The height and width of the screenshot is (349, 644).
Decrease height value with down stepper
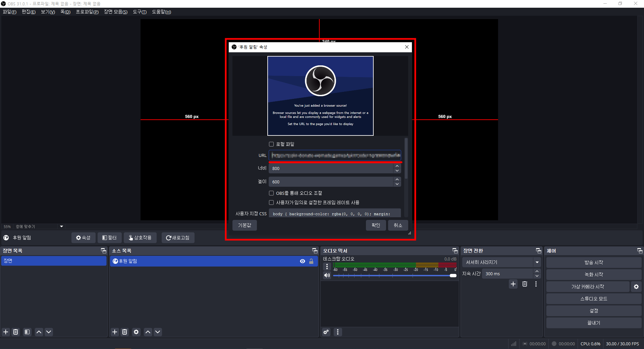[x=397, y=184]
